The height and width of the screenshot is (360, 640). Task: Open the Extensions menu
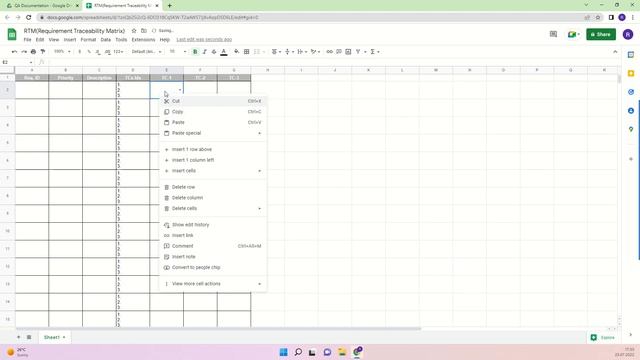(143, 40)
